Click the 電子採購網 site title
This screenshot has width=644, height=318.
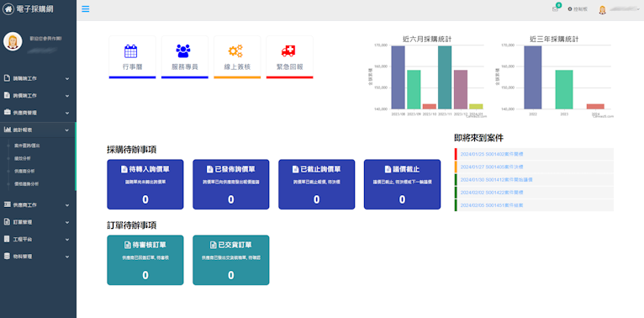[x=35, y=9]
